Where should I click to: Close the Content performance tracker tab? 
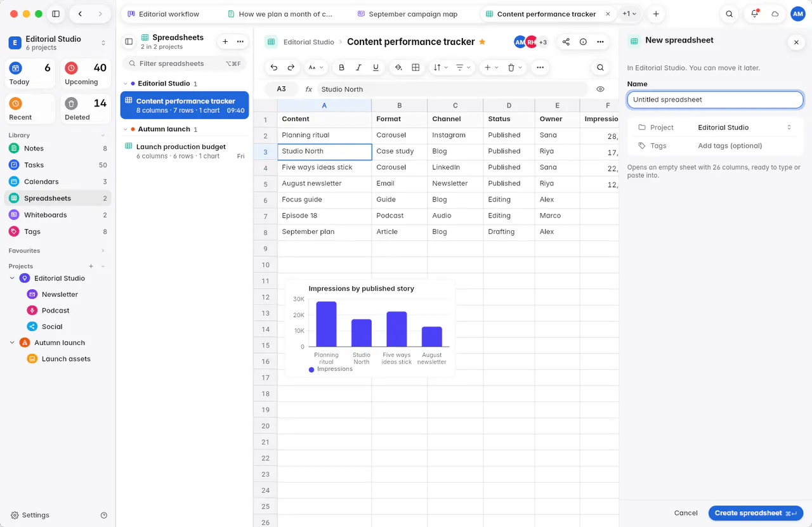click(x=608, y=14)
